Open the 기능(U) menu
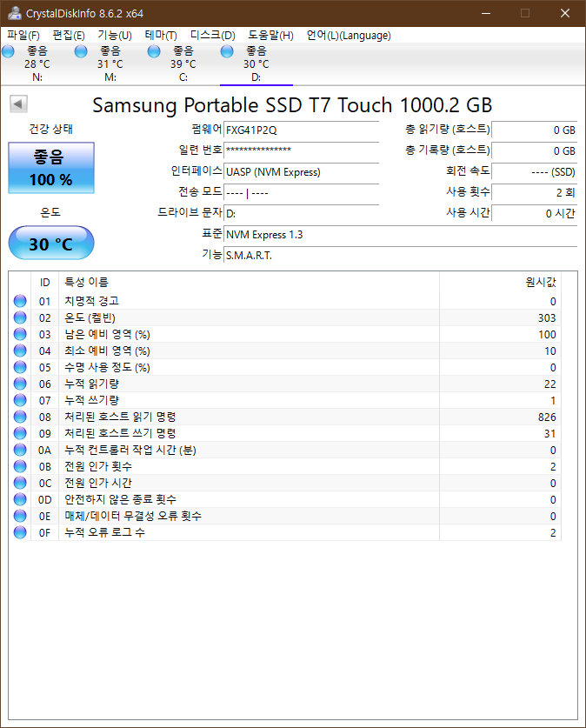This screenshot has height=728, width=586. [115, 36]
